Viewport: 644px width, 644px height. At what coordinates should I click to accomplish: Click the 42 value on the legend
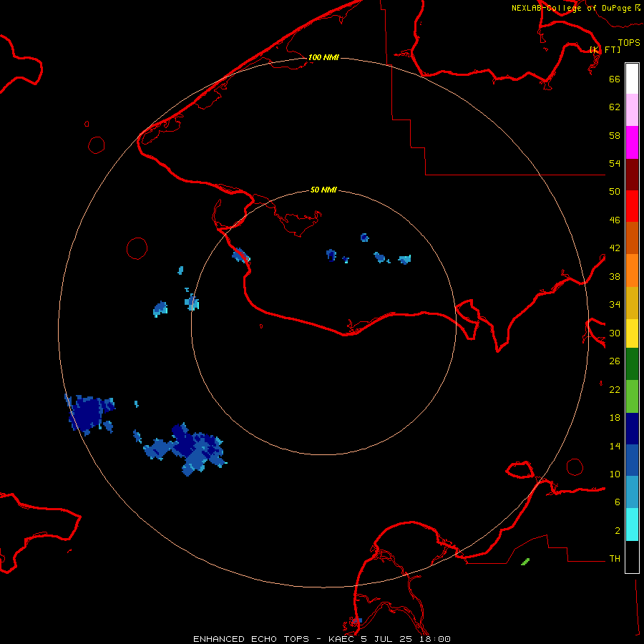point(615,248)
